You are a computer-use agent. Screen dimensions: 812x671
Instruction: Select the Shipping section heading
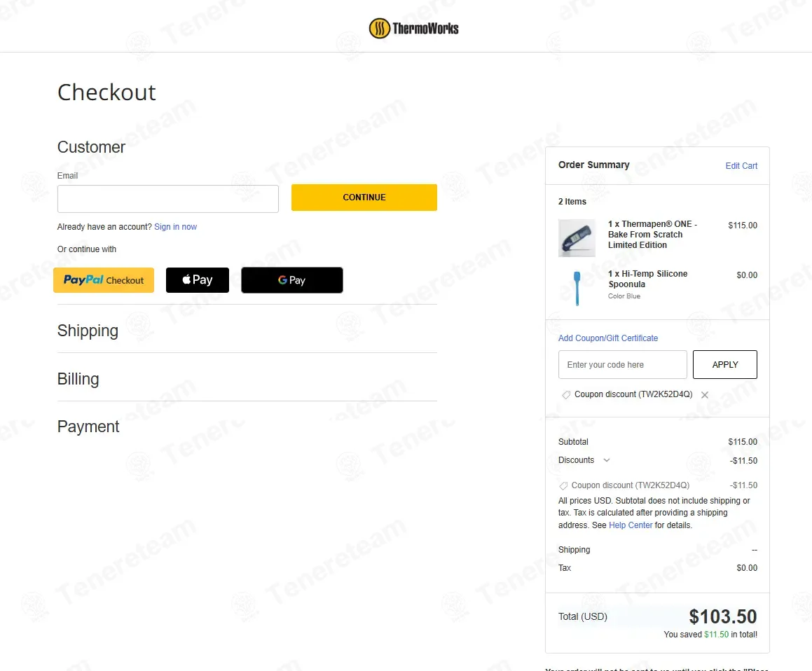tap(88, 331)
